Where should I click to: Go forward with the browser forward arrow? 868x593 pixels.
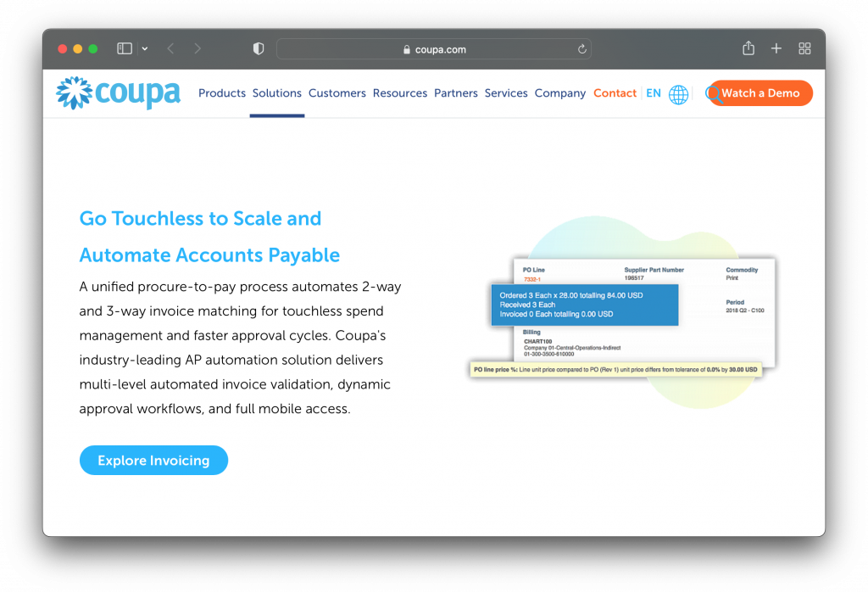(x=198, y=48)
